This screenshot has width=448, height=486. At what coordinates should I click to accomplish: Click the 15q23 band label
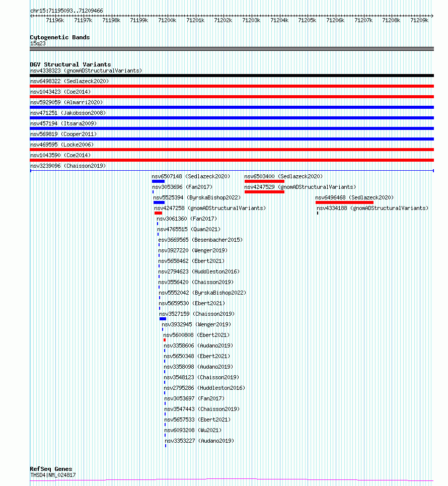coord(38,43)
